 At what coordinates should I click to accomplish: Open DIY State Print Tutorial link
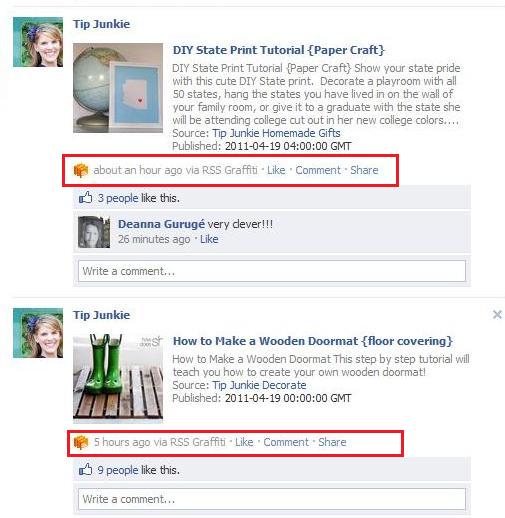click(279, 50)
